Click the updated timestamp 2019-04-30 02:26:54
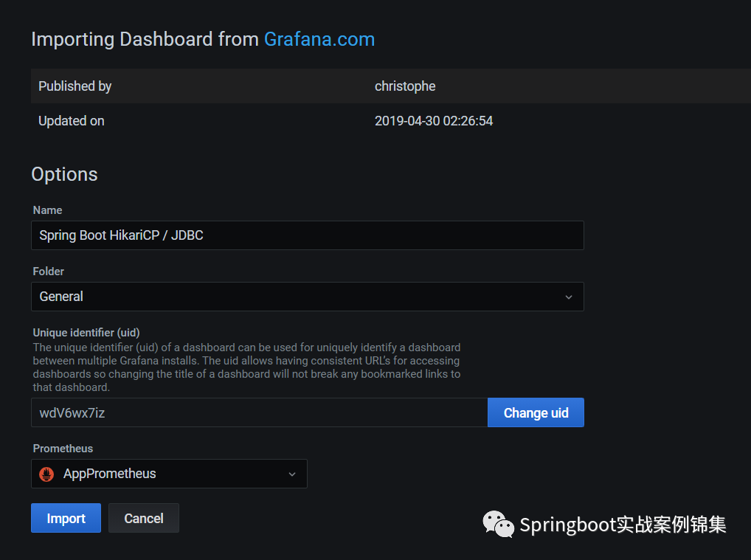The image size is (751, 560). (434, 121)
